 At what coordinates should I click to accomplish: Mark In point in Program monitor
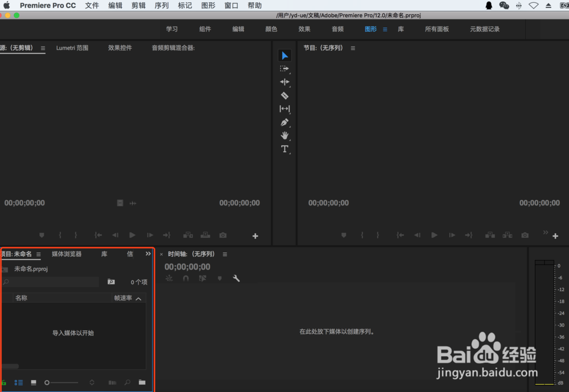coord(362,235)
